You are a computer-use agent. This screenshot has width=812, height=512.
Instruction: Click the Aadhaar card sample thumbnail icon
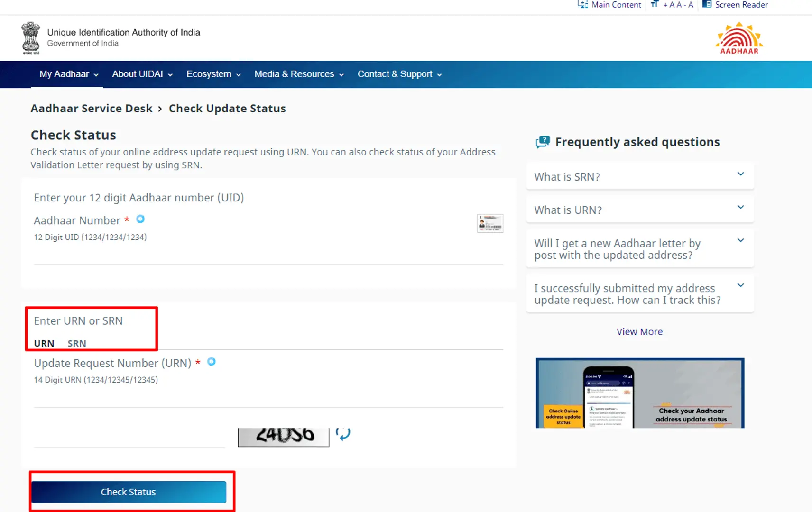click(490, 223)
